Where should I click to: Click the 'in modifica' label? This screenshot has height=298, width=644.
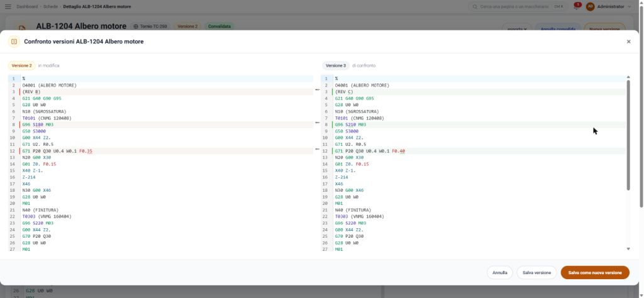tap(49, 65)
